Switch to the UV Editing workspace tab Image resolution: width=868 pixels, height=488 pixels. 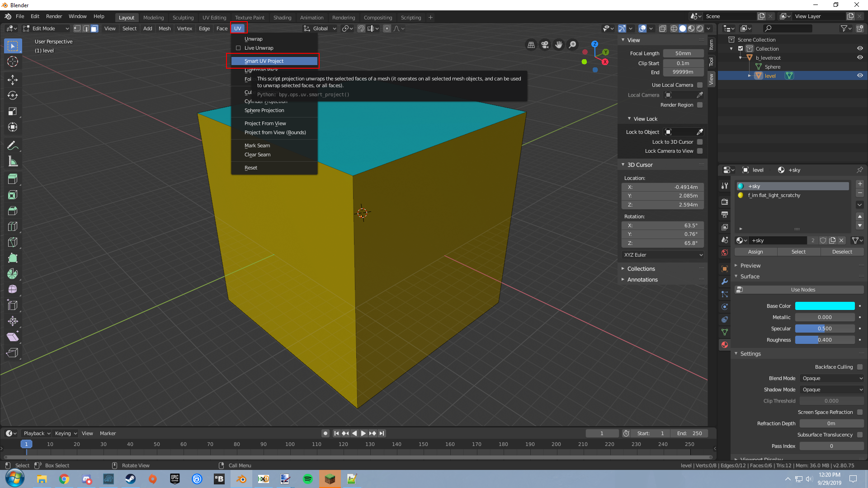[x=214, y=18]
